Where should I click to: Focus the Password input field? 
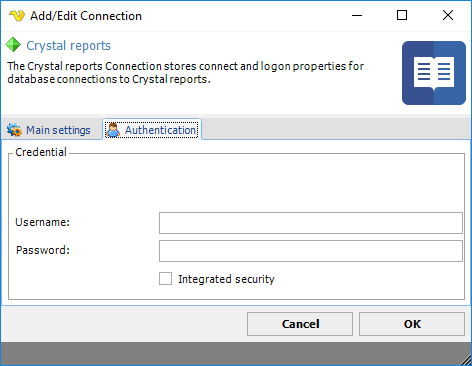311,251
